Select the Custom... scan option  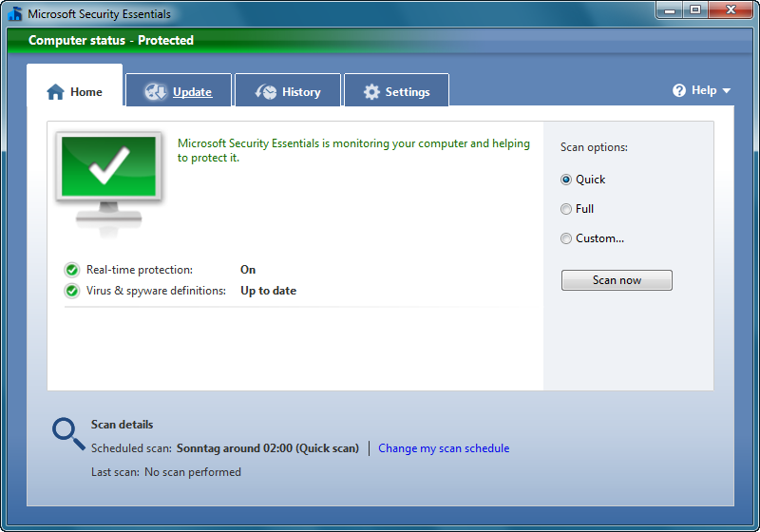pyautogui.click(x=566, y=238)
